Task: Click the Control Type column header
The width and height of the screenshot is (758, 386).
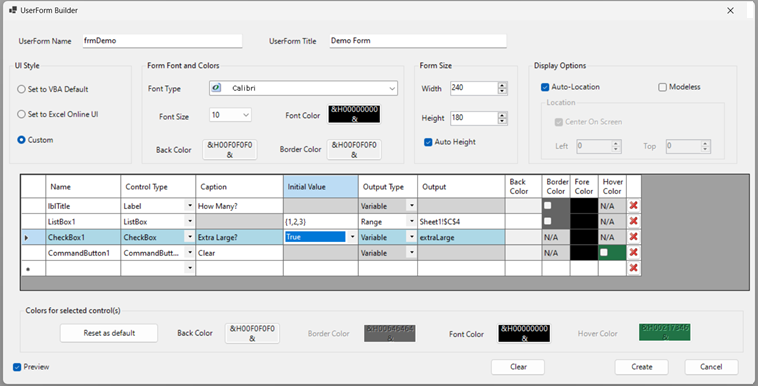Action: point(158,187)
